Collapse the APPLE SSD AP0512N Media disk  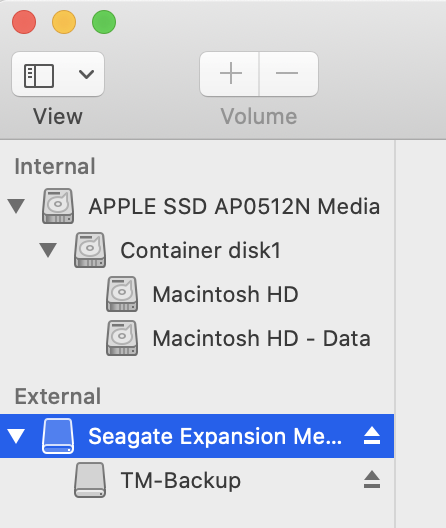pos(16,206)
